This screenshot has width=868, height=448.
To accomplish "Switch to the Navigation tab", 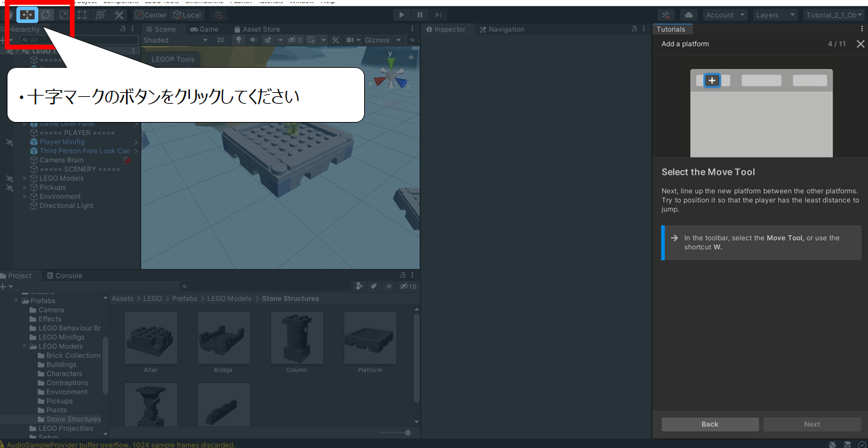I will click(x=502, y=29).
